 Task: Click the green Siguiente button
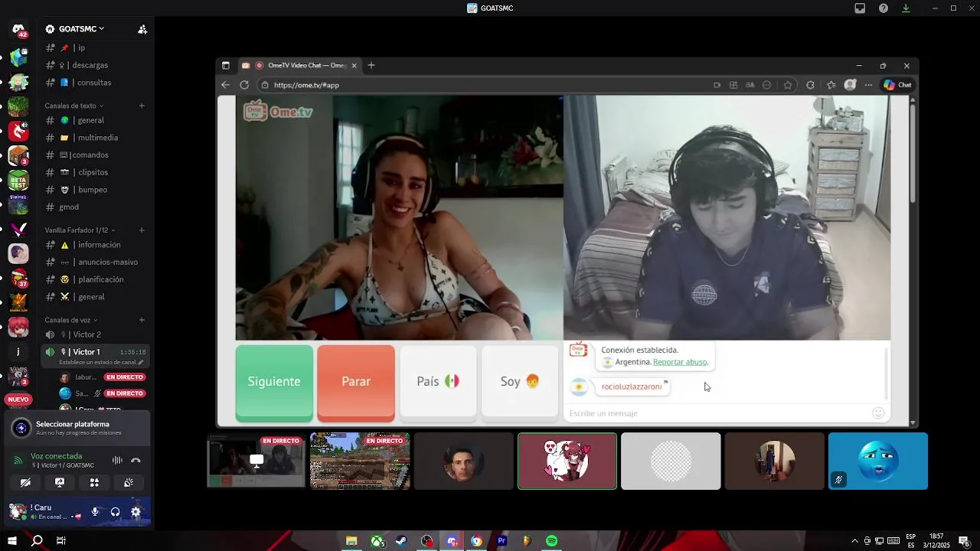(x=274, y=383)
